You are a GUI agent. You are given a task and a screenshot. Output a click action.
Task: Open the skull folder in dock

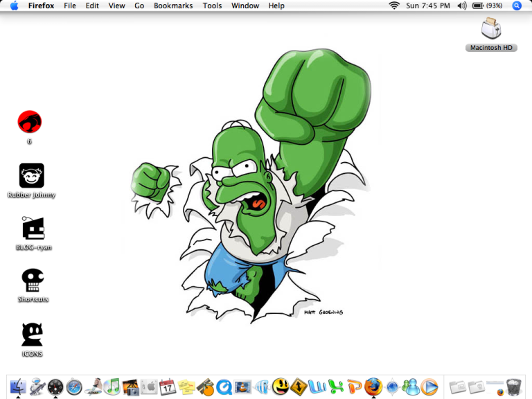click(x=477, y=387)
